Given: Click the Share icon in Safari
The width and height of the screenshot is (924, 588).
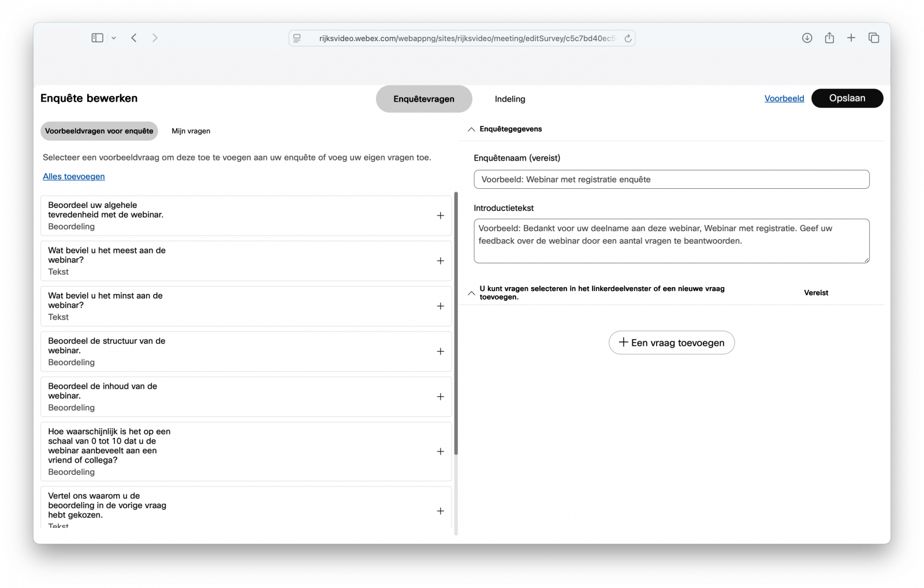Looking at the screenshot, I should pos(829,37).
